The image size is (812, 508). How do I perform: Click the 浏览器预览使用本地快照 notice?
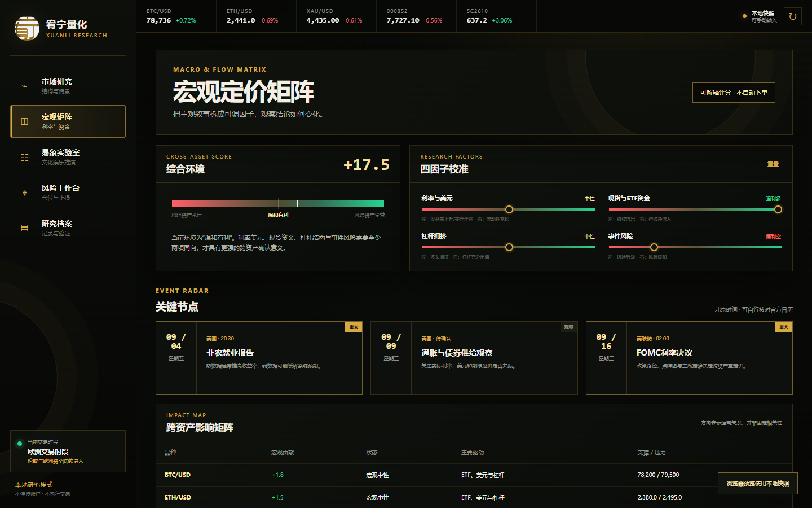pyautogui.click(x=757, y=483)
